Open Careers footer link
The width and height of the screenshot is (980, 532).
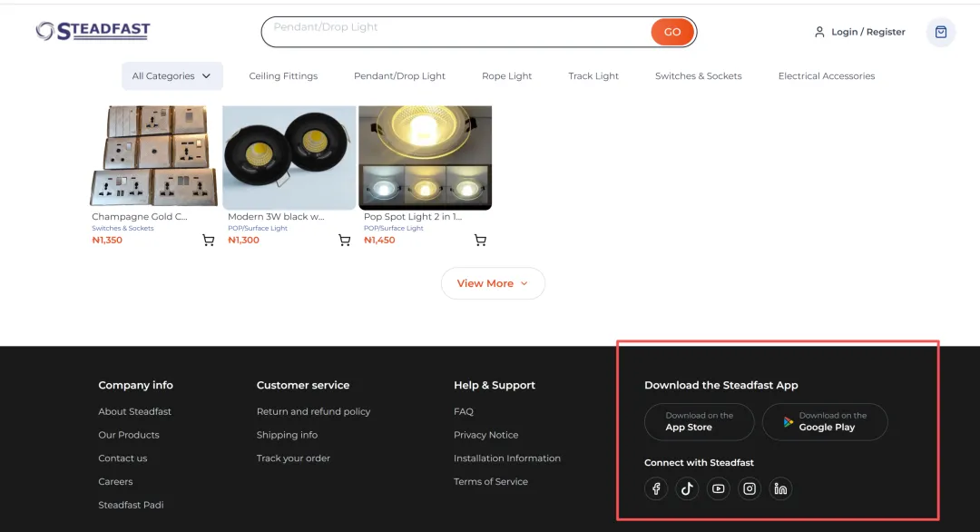(x=115, y=481)
